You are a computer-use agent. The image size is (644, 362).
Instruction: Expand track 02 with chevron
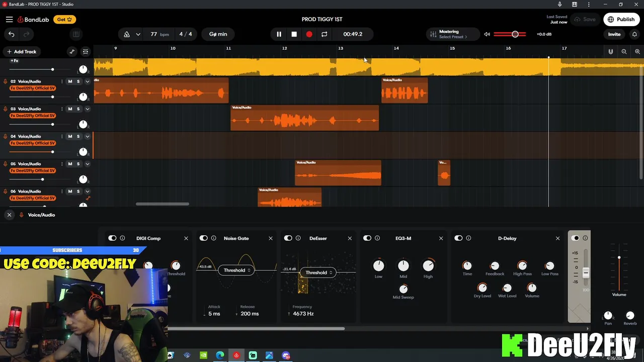click(x=87, y=81)
